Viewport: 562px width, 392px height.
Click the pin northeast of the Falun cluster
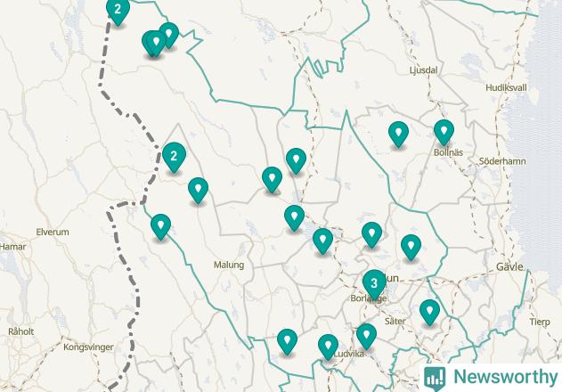pos(411,247)
